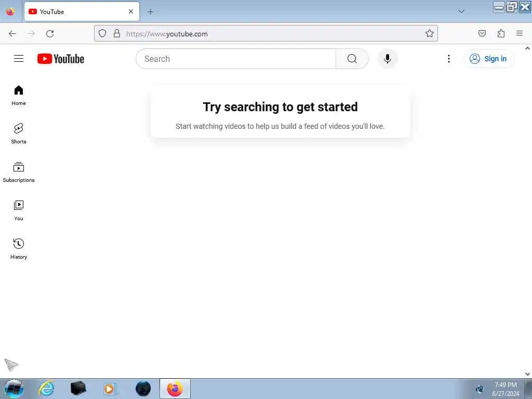
Task: Click the Sign in button
Action: [x=488, y=59]
